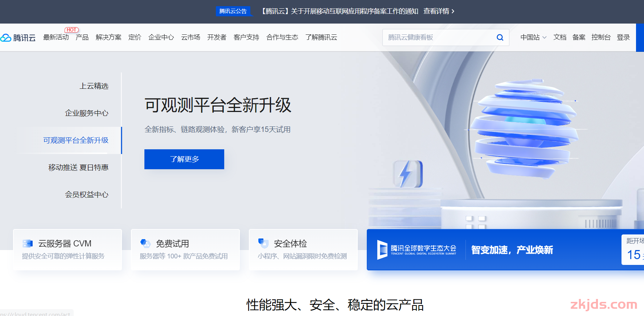Select the 移动推送 夏日特惠 banner tab
This screenshot has width=644, height=316.
[78, 167]
